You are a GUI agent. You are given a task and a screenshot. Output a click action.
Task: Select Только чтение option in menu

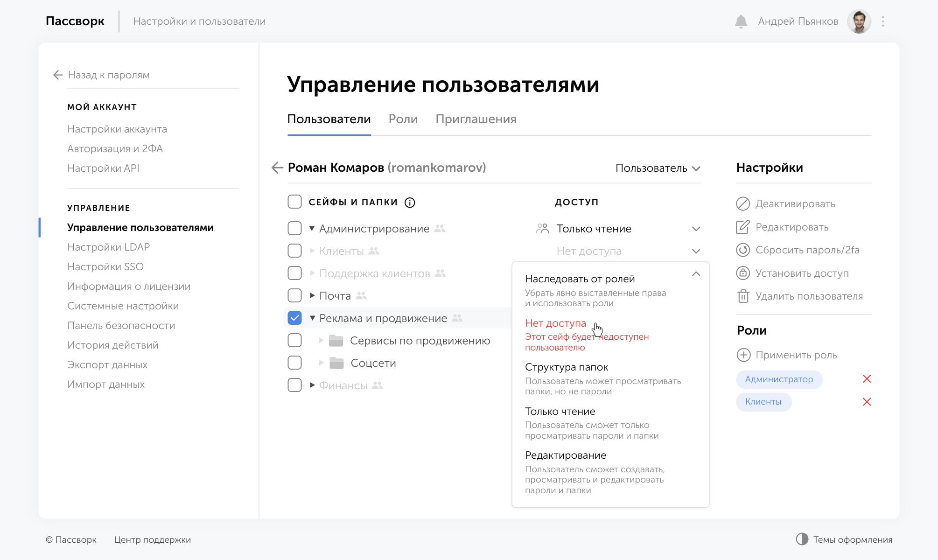[x=560, y=412]
